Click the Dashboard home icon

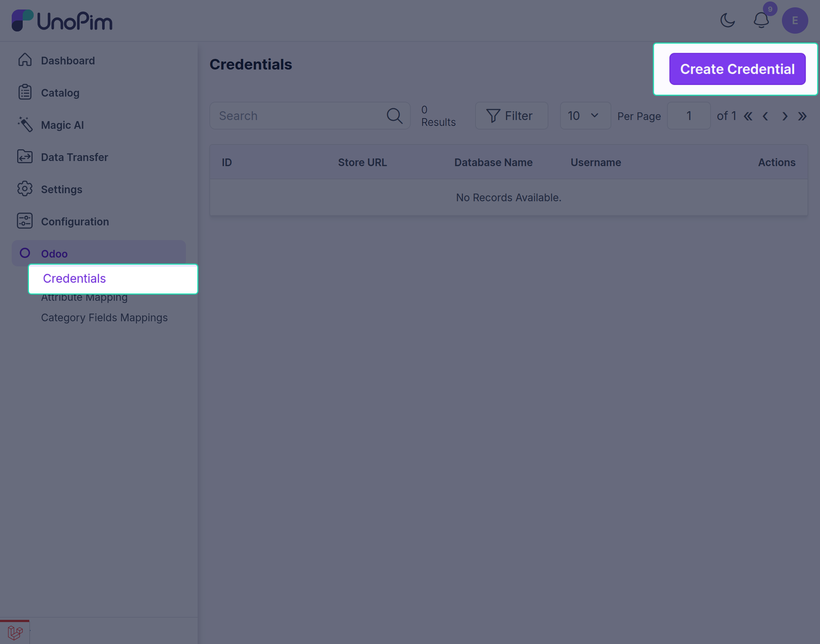point(25,60)
